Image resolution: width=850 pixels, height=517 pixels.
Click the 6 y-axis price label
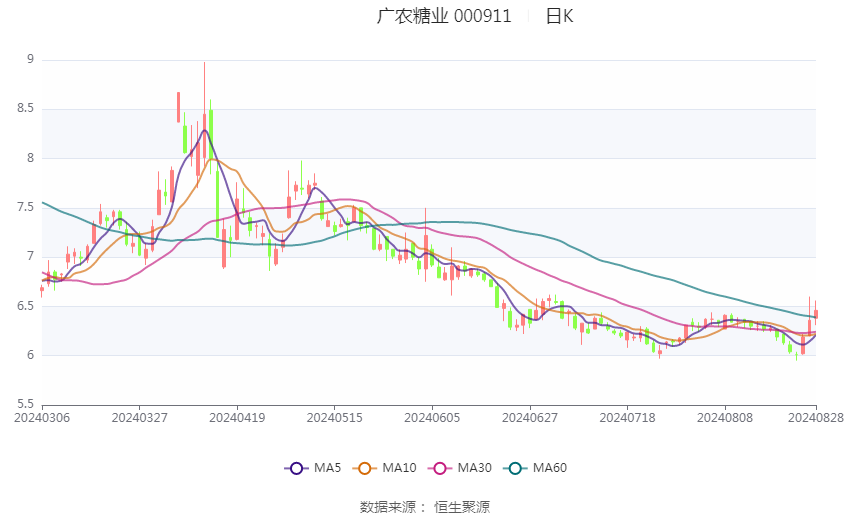pos(30,355)
